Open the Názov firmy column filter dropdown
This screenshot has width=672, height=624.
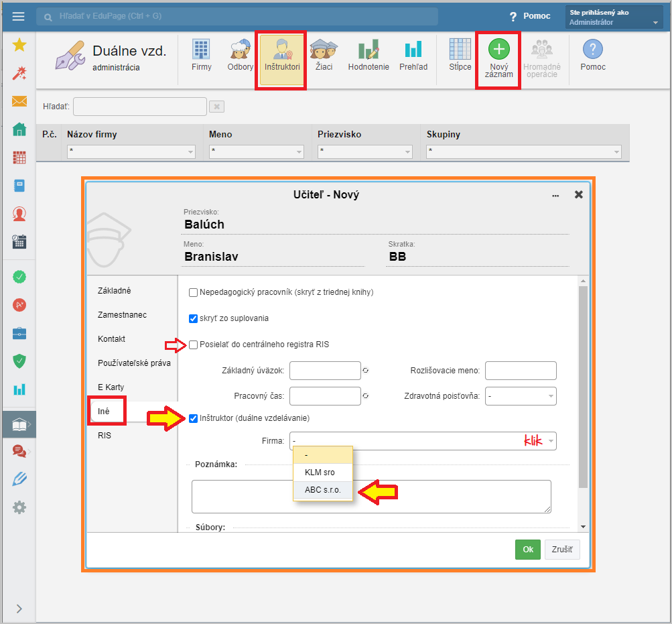131,151
